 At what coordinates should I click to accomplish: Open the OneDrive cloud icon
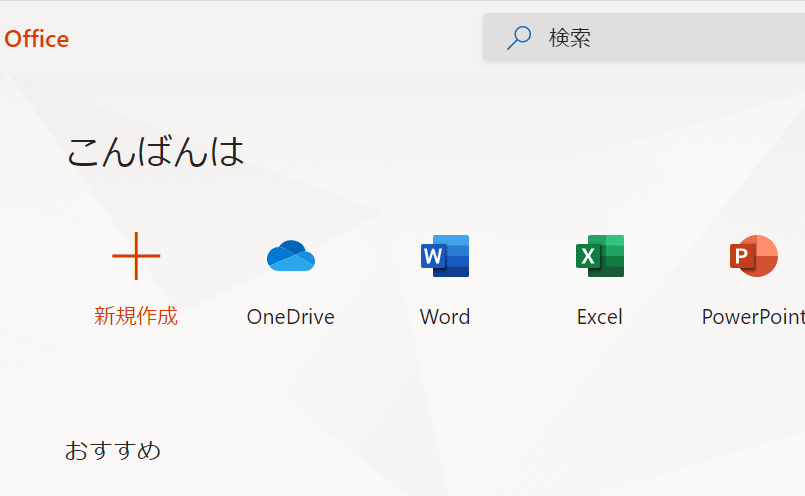click(291, 256)
